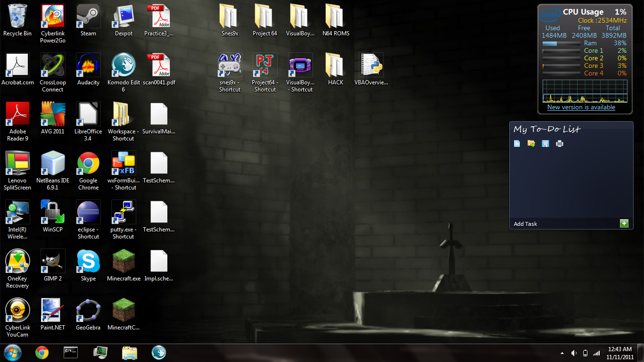Open the Start menu

click(x=12, y=352)
